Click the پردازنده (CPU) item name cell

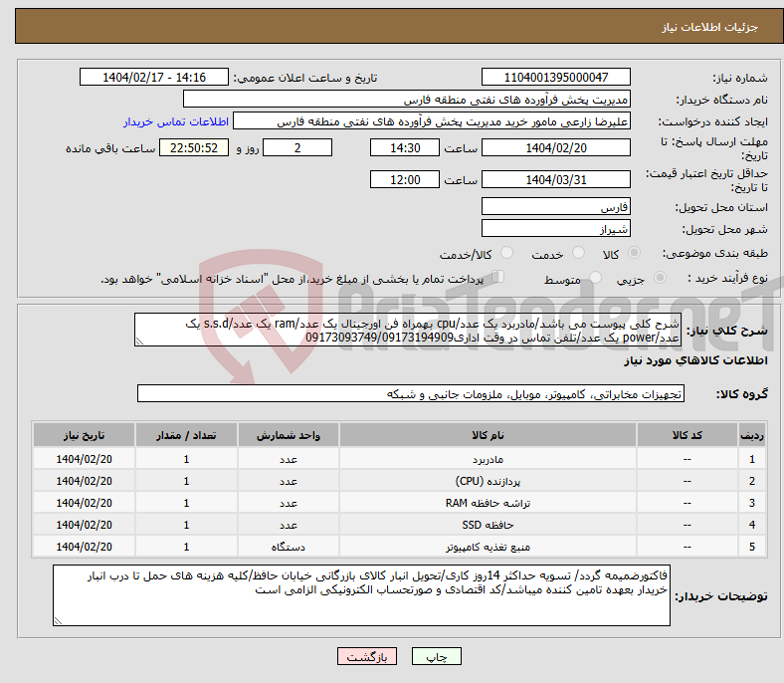tap(488, 481)
